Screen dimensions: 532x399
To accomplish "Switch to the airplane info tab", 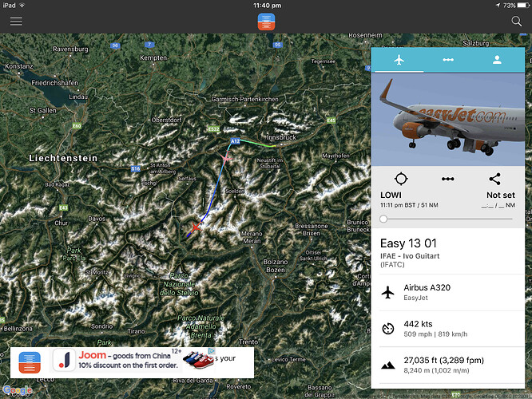I will coord(399,60).
